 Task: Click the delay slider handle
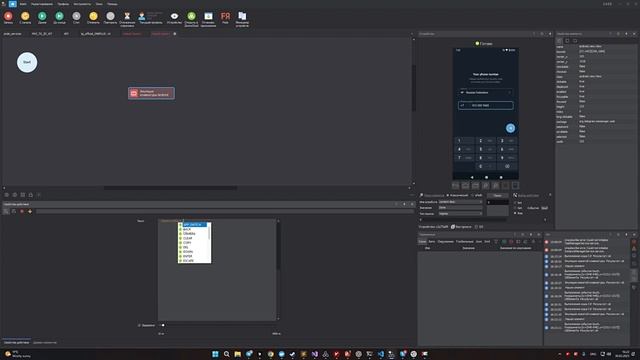tap(163, 325)
